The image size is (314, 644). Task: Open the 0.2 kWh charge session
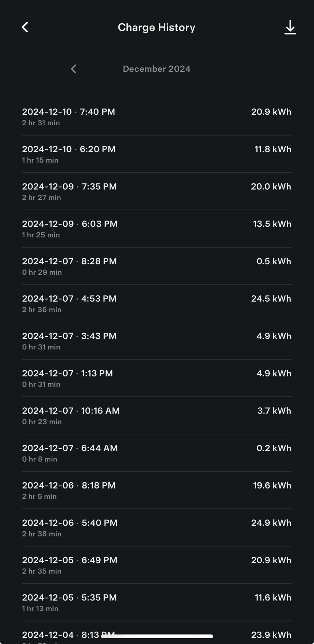tap(157, 453)
